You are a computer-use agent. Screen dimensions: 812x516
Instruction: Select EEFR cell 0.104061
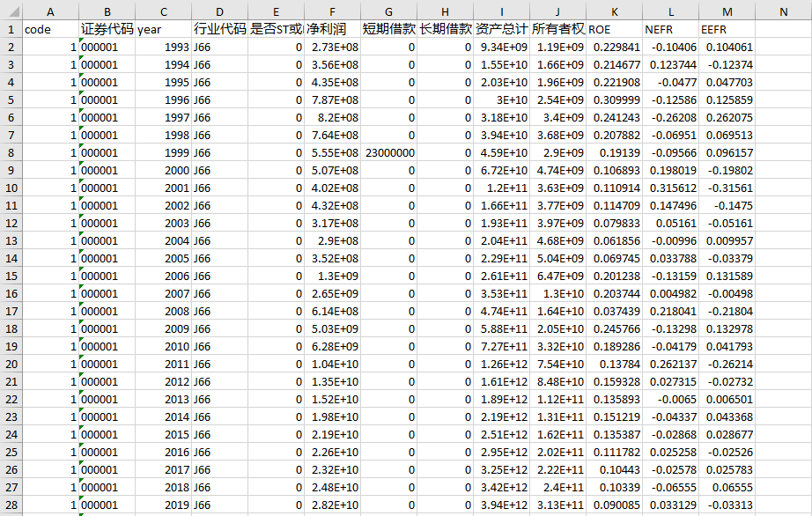point(727,47)
